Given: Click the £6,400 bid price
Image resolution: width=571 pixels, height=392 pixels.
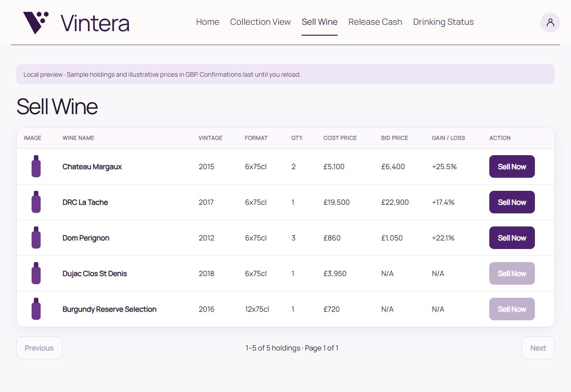Looking at the screenshot, I should click(x=393, y=166).
